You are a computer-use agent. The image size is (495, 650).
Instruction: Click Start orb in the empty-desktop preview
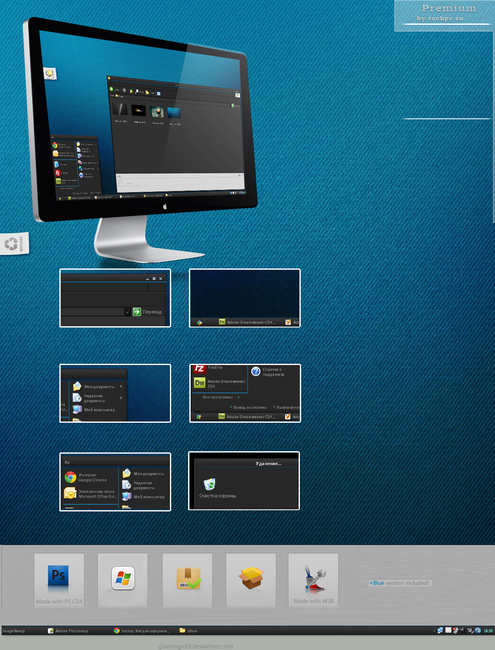[x=199, y=322]
